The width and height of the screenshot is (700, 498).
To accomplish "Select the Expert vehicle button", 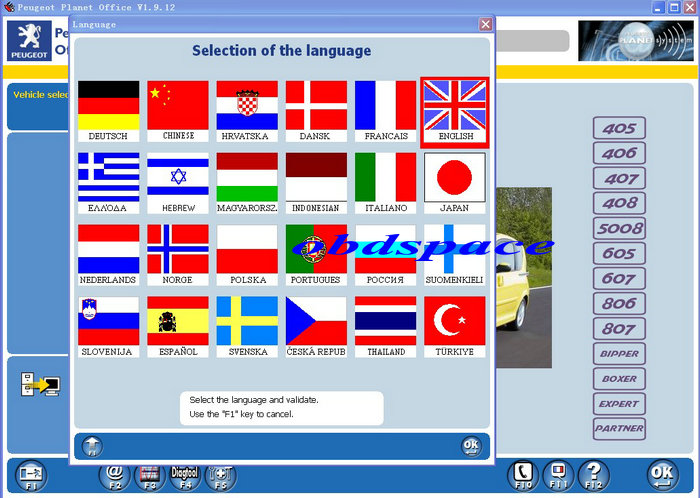I will tap(619, 404).
